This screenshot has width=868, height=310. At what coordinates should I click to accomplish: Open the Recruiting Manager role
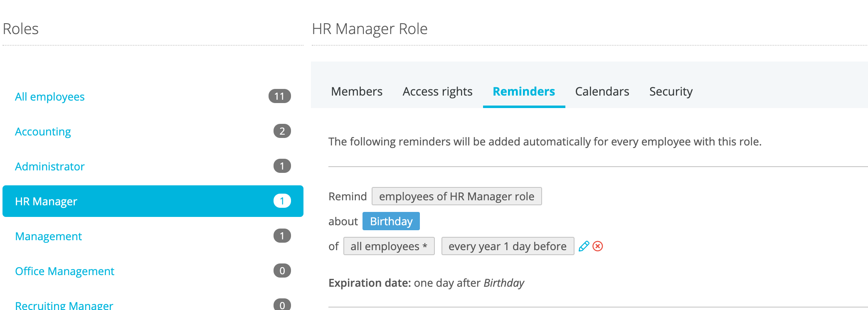[64, 305]
